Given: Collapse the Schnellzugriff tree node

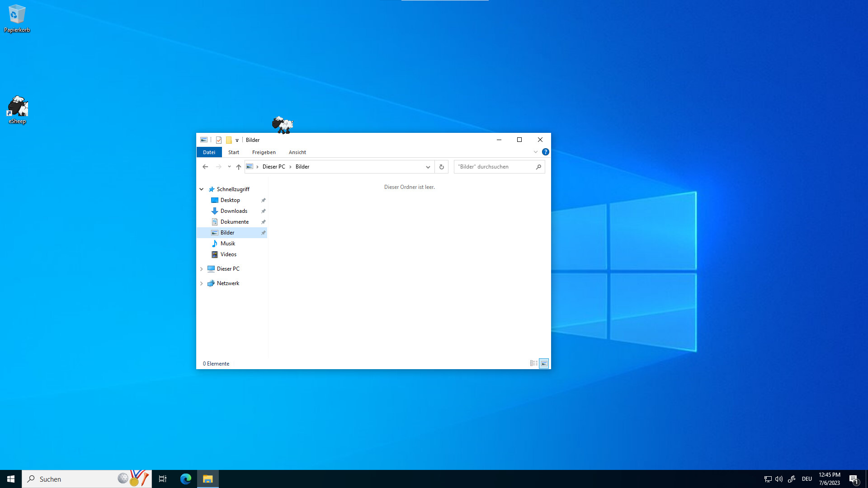Looking at the screenshot, I should 202,189.
